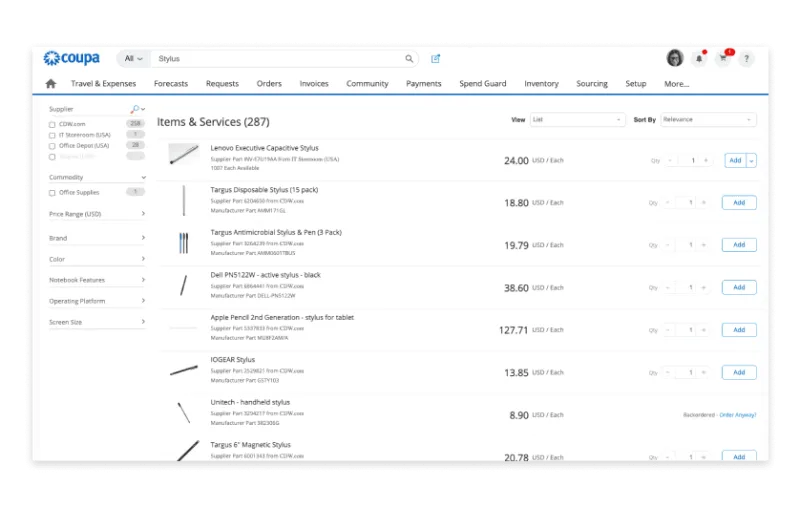Click the IOGEAR Stylus thumbnail

pyautogui.click(x=184, y=370)
